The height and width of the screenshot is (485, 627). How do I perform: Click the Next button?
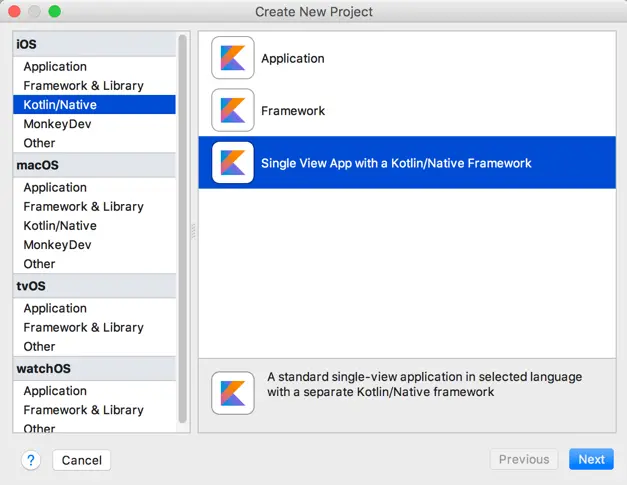(x=591, y=459)
